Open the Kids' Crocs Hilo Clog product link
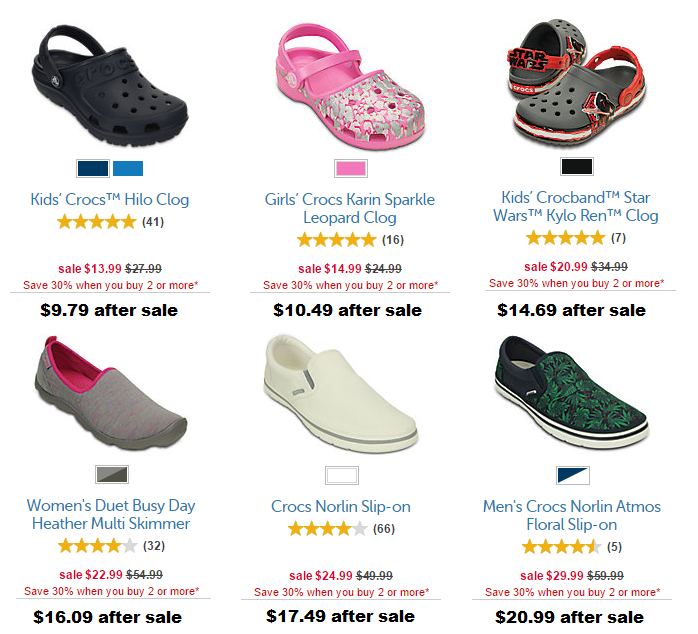 tap(110, 199)
